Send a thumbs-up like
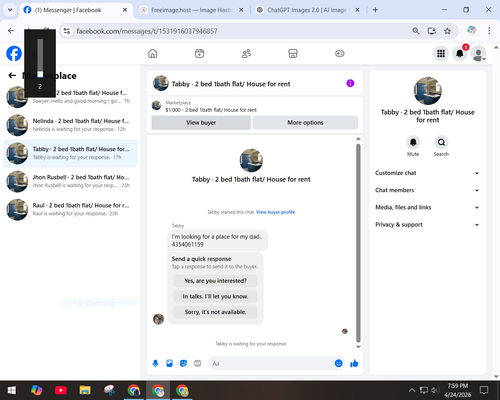500x400 pixels. tap(354, 363)
